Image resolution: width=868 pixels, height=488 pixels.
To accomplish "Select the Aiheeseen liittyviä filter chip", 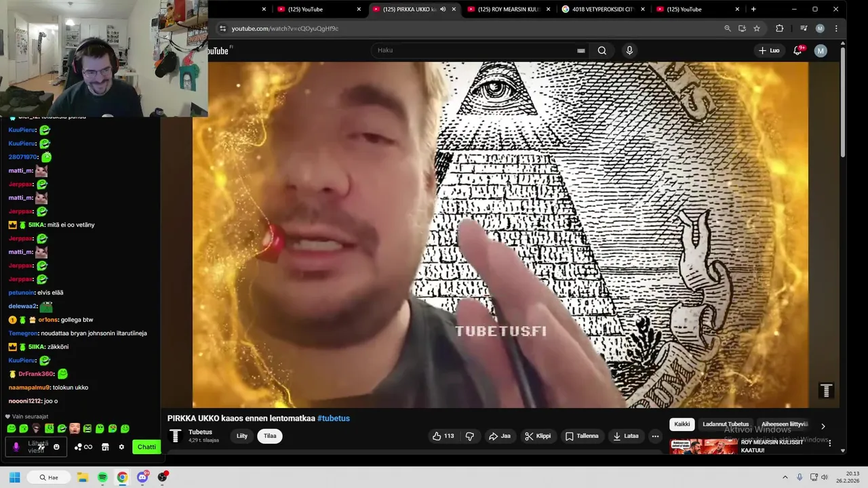I will tap(785, 424).
